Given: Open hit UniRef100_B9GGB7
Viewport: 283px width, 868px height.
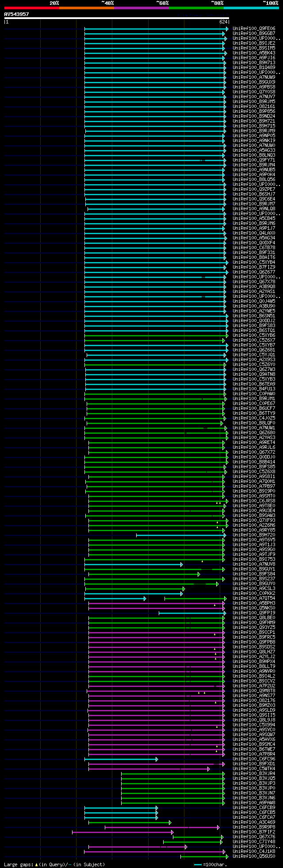Looking at the screenshot, I should [x=254, y=34].
